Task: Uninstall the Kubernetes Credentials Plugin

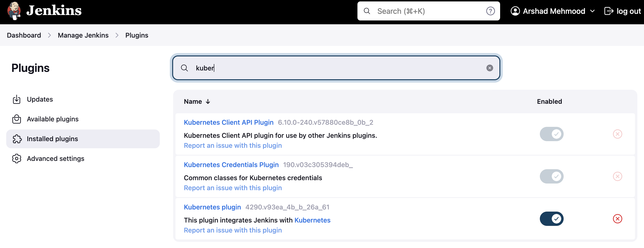Action: tap(617, 176)
